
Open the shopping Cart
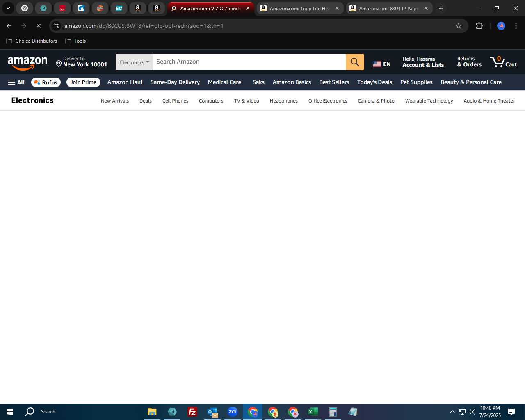pos(503,62)
